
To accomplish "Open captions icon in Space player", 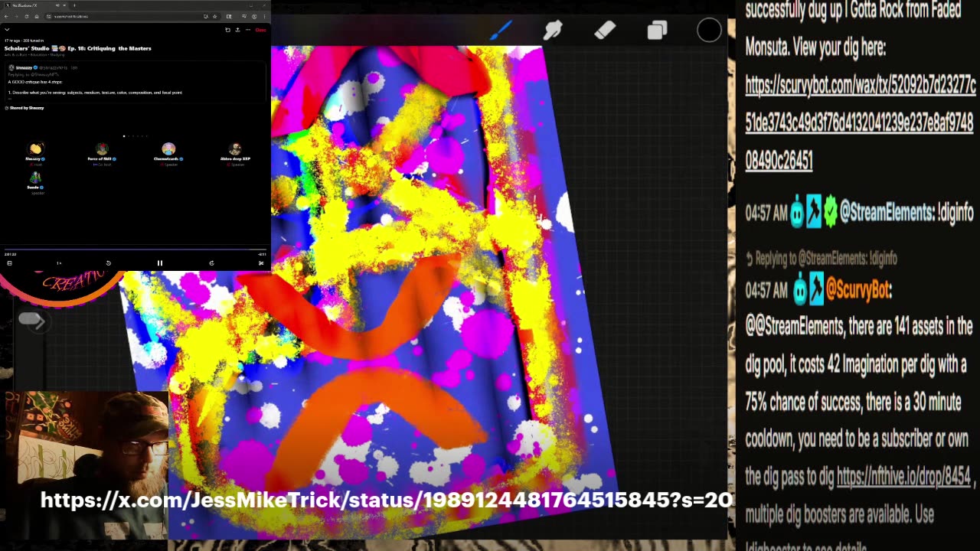I will (x=9, y=263).
